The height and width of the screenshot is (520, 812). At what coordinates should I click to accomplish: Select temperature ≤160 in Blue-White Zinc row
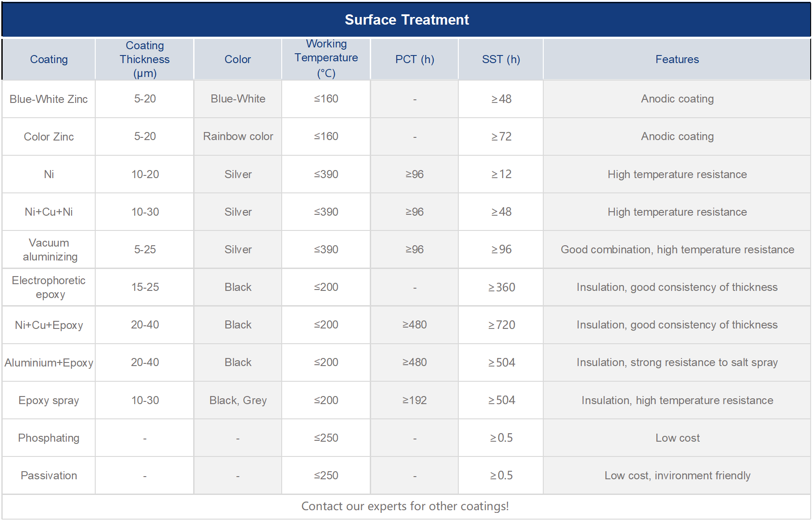point(326,98)
